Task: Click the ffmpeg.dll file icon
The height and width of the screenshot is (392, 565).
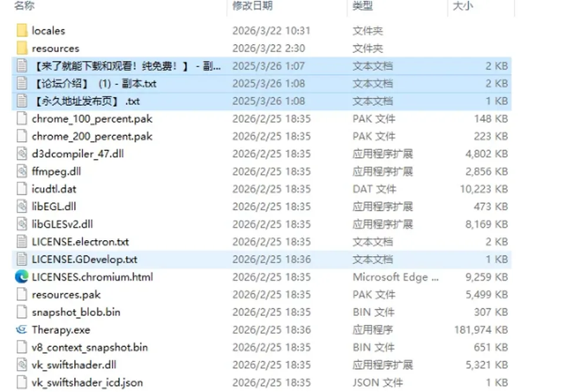Action: coord(22,171)
